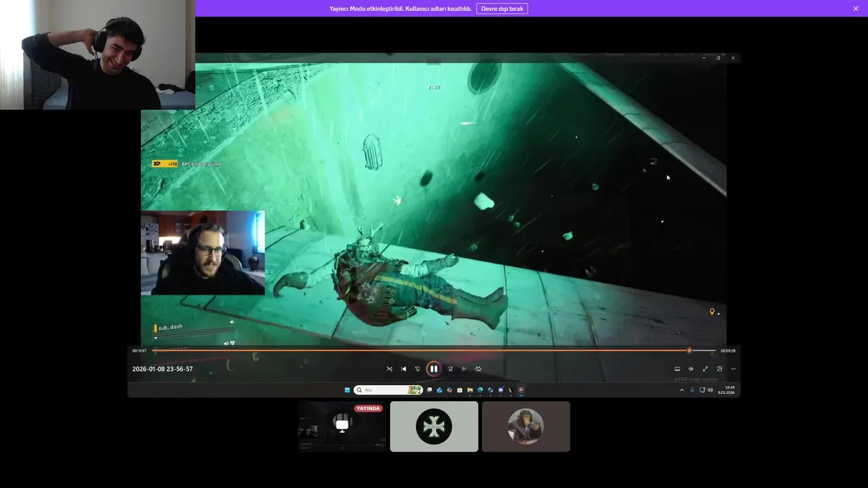Click the streamer webcam overlay inside the video
Viewport: 868px width, 488px height.
click(x=203, y=253)
